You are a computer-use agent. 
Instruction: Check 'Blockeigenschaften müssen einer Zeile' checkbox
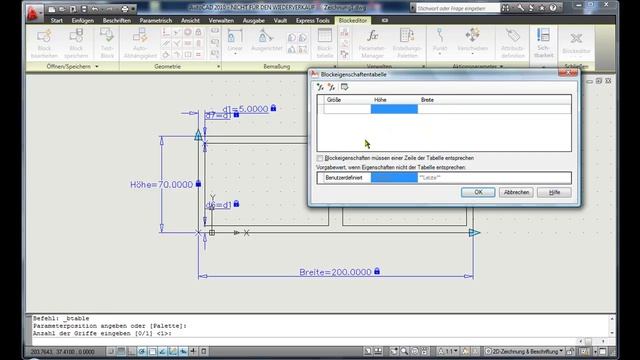tap(320, 158)
